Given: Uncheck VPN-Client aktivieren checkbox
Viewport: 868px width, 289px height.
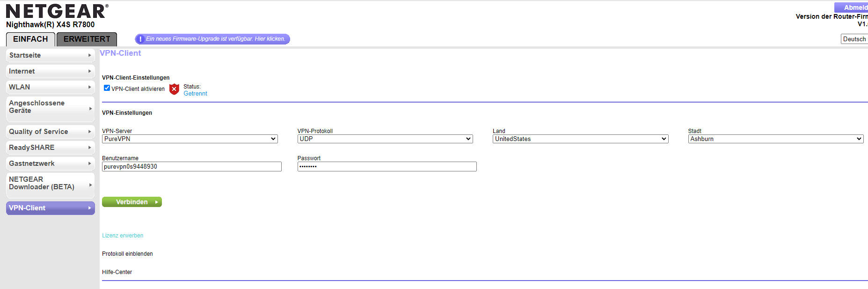Looking at the screenshot, I should tap(107, 88).
